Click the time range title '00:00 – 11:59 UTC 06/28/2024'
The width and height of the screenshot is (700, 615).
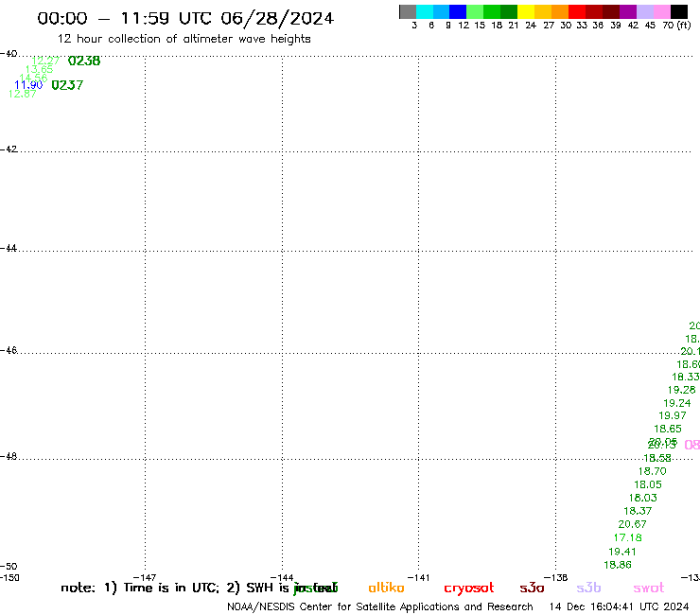pos(185,18)
